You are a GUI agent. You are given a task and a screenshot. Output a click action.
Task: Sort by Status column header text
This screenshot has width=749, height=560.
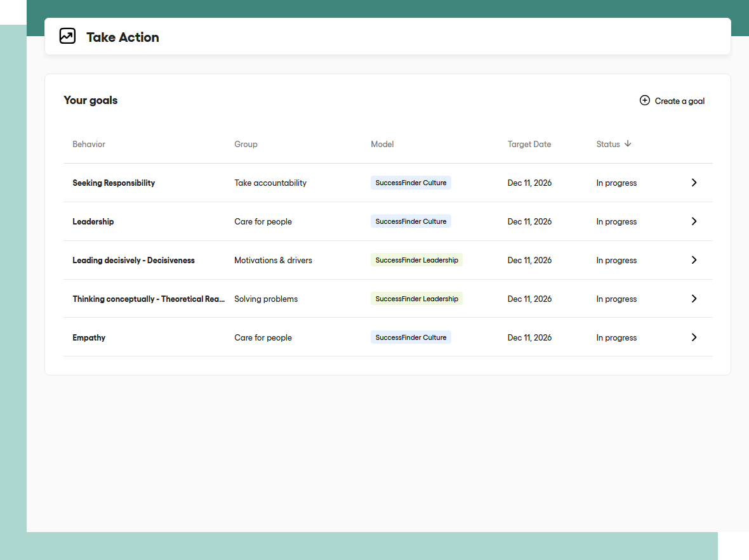(x=607, y=144)
